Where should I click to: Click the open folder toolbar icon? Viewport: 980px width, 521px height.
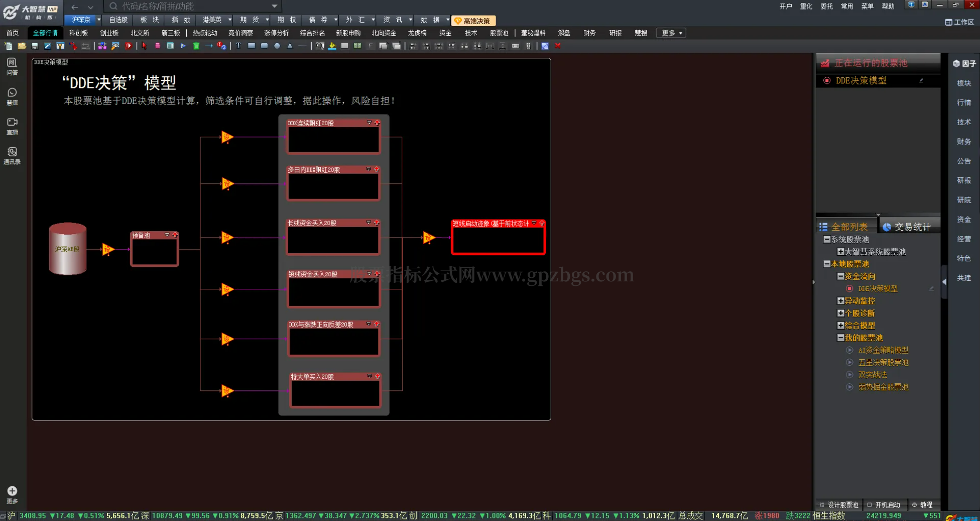pos(22,46)
